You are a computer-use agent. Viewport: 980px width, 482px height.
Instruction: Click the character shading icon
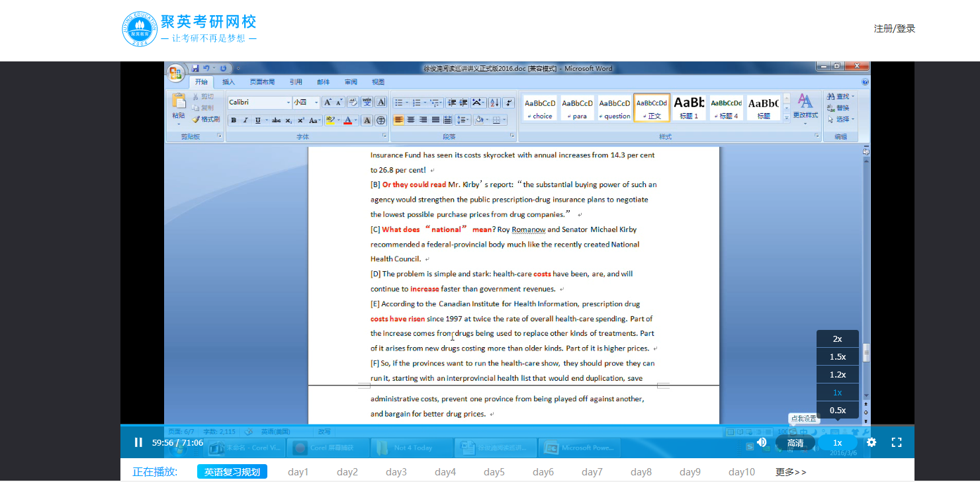click(367, 120)
